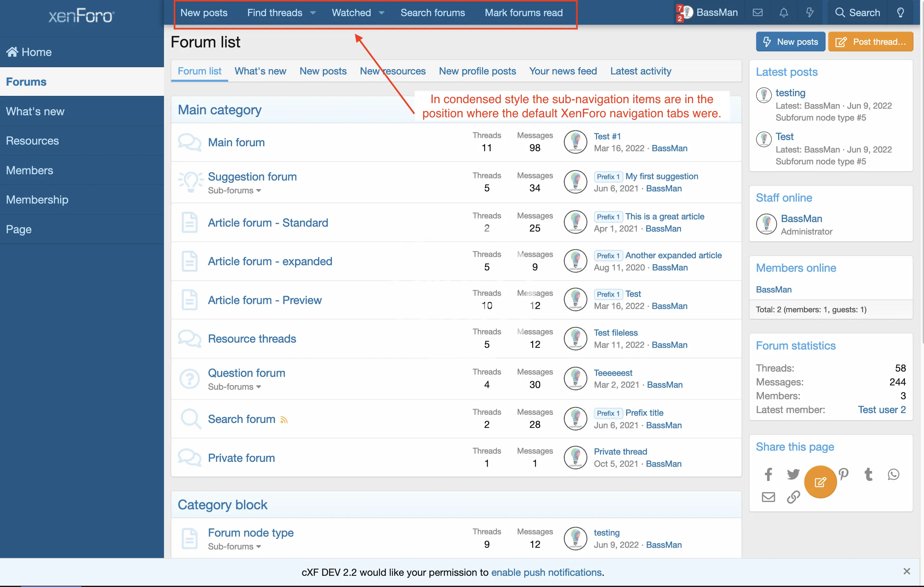
Task: Share page via WhatsApp icon
Action: 893,475
